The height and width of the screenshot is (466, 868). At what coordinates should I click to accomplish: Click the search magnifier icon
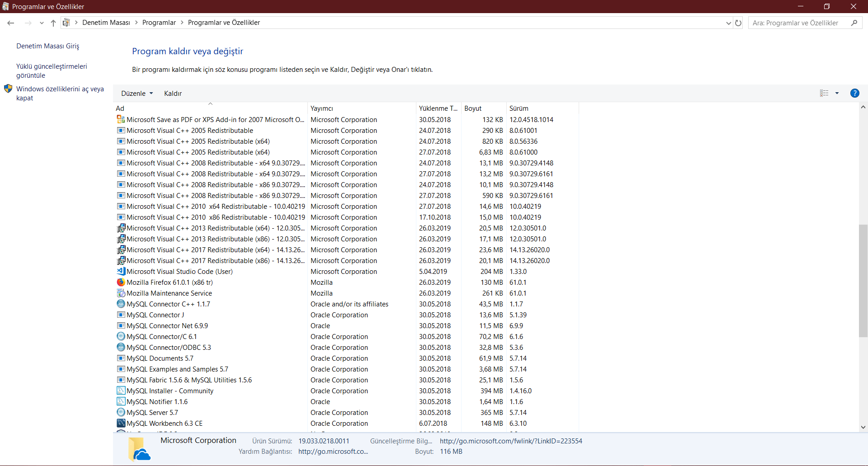(x=854, y=23)
